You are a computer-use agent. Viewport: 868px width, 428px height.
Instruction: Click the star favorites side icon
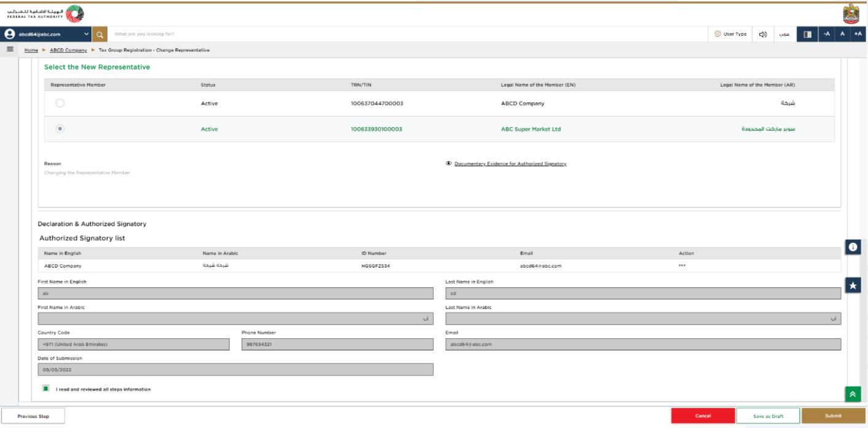click(853, 285)
